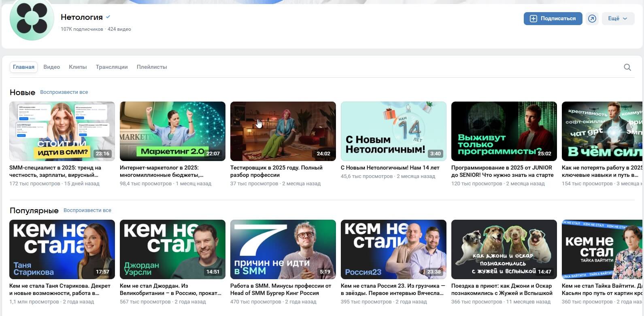
Task: Open the Трансляции tab
Action: click(x=112, y=67)
